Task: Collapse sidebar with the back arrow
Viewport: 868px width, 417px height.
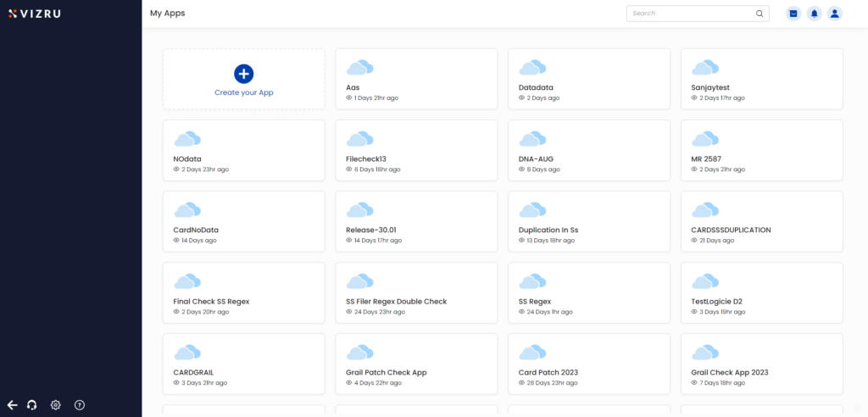Action: point(12,405)
